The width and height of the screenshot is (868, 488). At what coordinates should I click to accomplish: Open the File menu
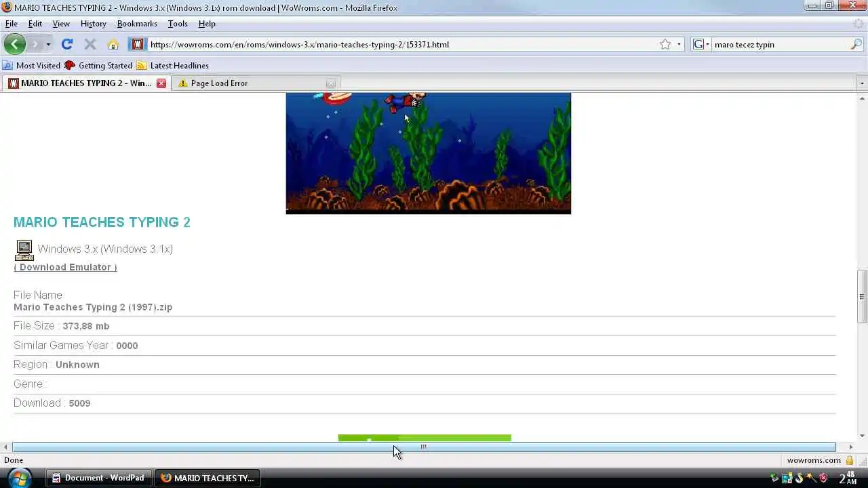coord(12,23)
